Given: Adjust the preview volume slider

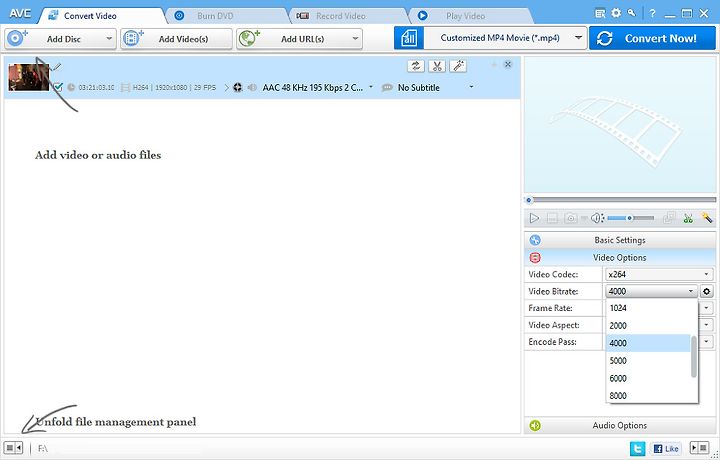Looking at the screenshot, I should click(630, 218).
